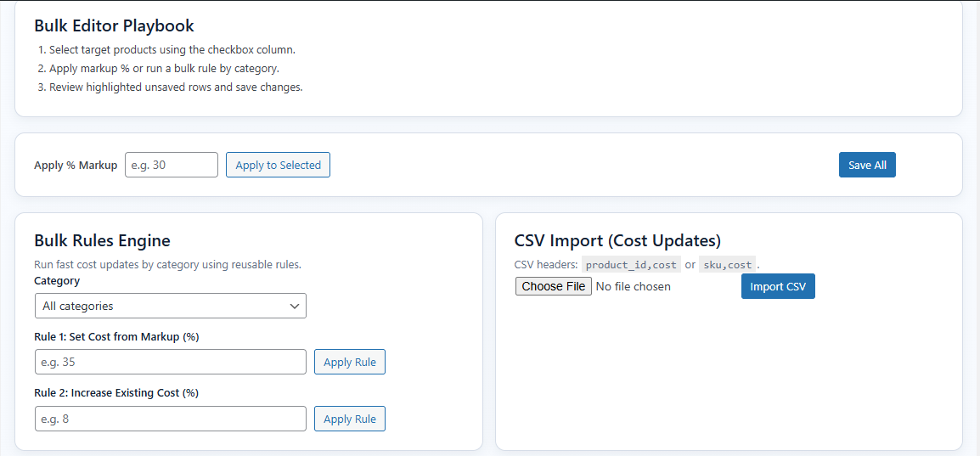980x456 pixels.
Task: Click the Rule 1: Set Cost from Markup label
Action: (116, 336)
